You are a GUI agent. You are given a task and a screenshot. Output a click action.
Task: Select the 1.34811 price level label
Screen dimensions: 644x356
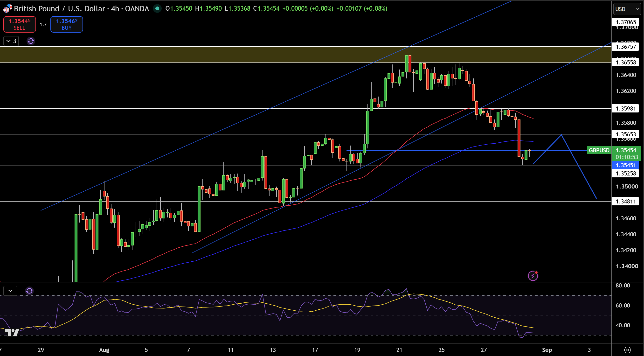coord(625,201)
